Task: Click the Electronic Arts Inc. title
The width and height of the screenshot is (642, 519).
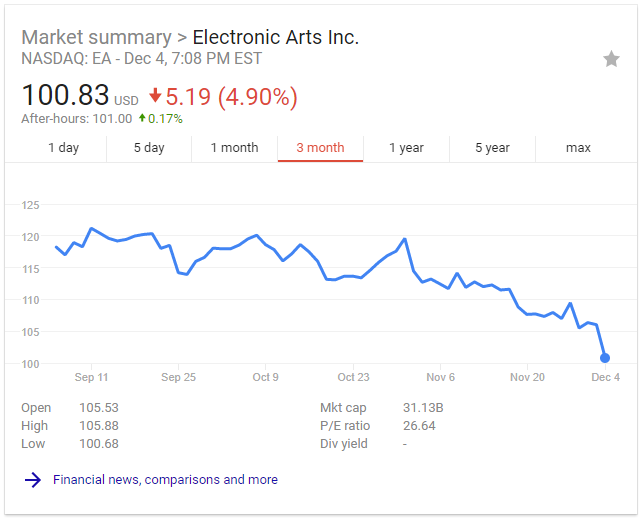Action: click(x=275, y=38)
